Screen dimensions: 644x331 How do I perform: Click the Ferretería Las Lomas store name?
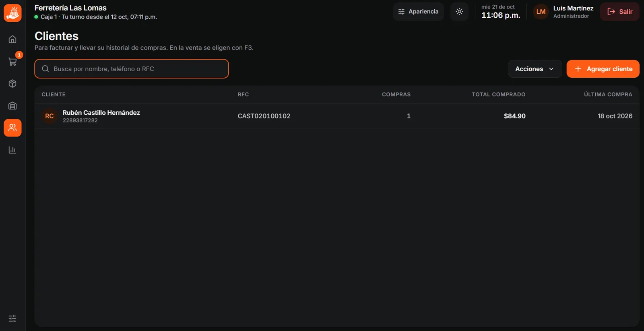(70, 8)
